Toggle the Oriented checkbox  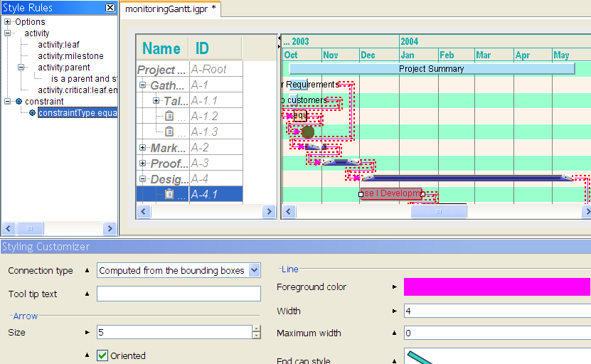coord(102,355)
